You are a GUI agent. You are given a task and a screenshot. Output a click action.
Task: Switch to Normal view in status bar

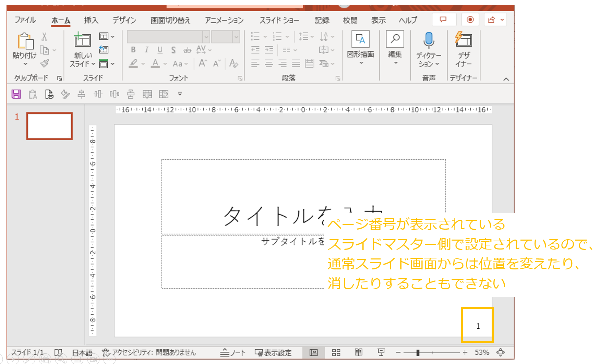[313, 352]
